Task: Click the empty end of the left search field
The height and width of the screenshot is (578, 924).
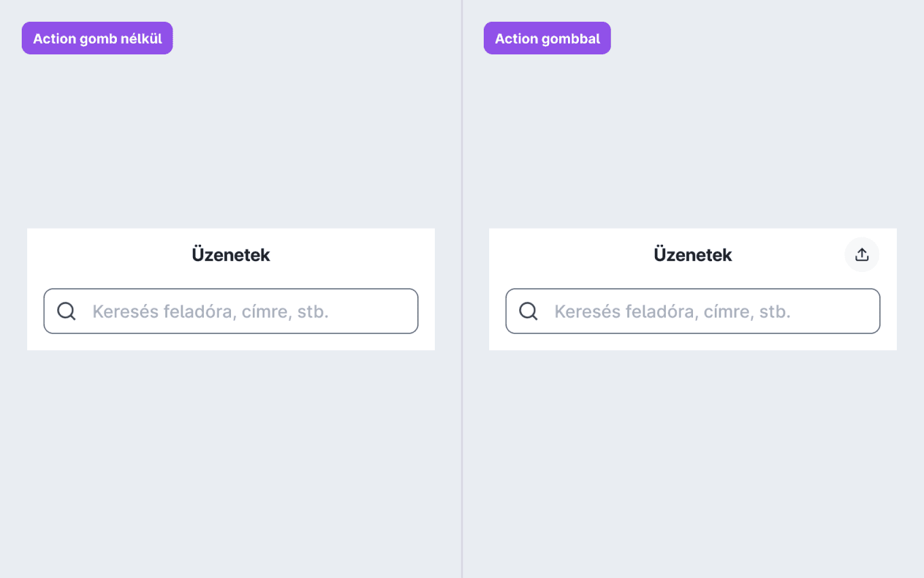Action: 374,311
